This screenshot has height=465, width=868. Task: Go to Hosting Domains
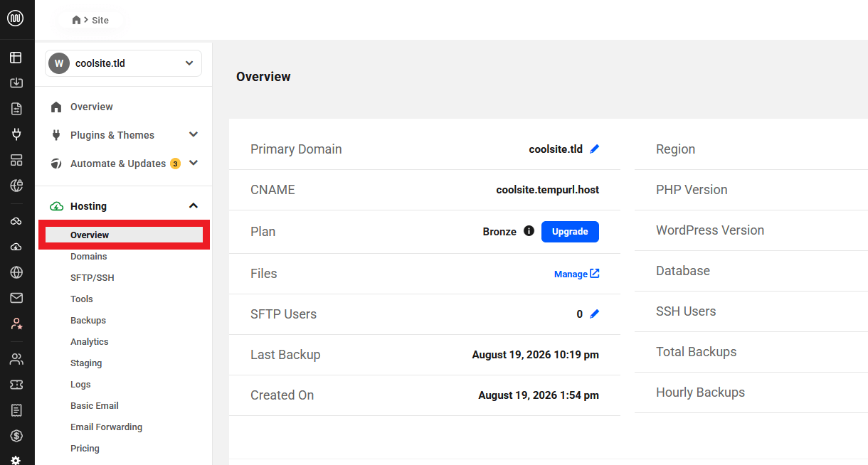pos(89,256)
